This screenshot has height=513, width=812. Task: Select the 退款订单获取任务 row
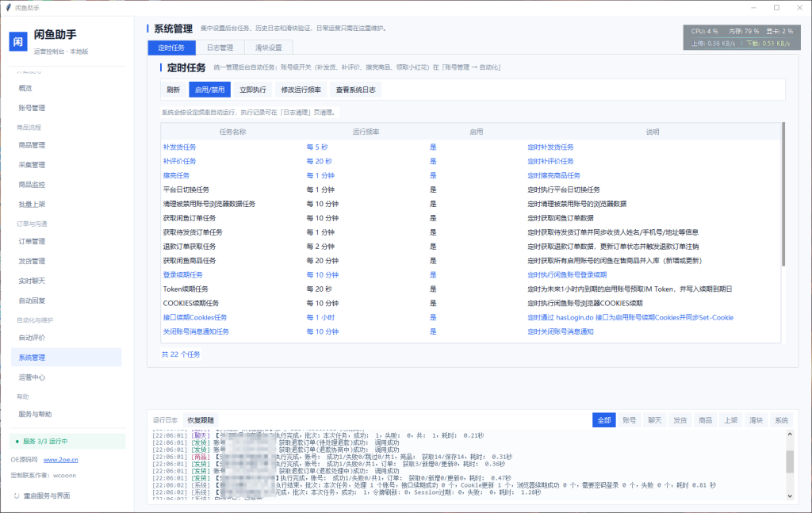[471, 247]
